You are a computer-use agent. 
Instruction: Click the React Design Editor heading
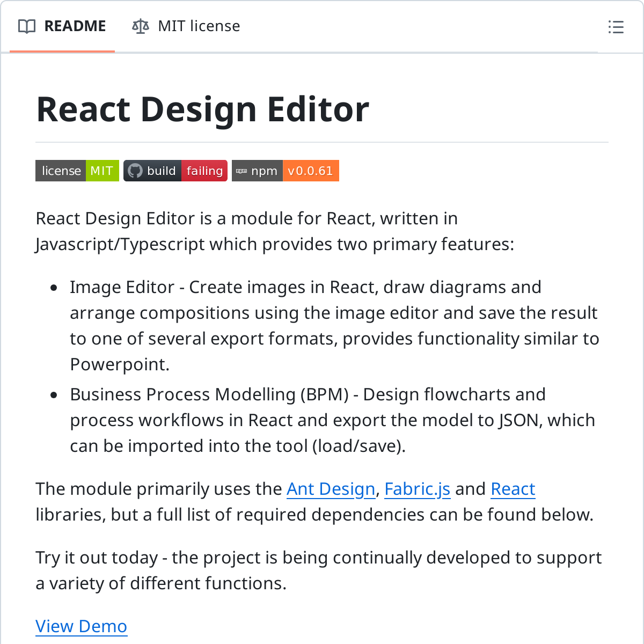click(x=202, y=109)
